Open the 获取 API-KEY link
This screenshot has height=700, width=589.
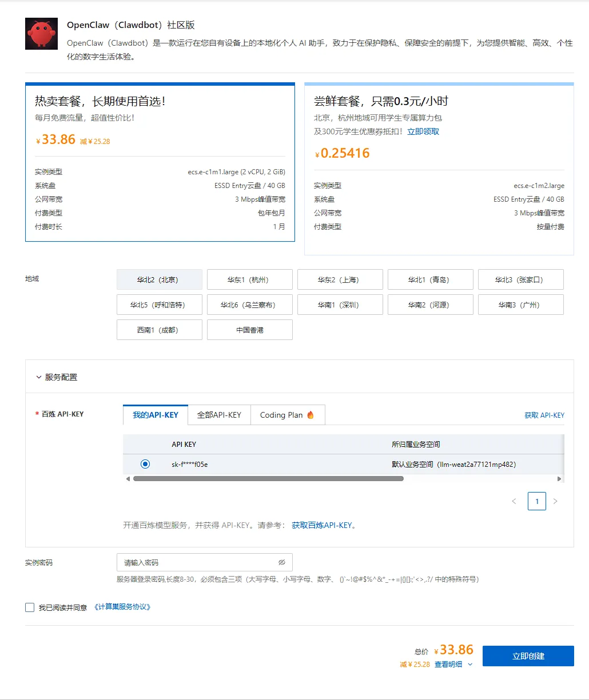pos(544,415)
